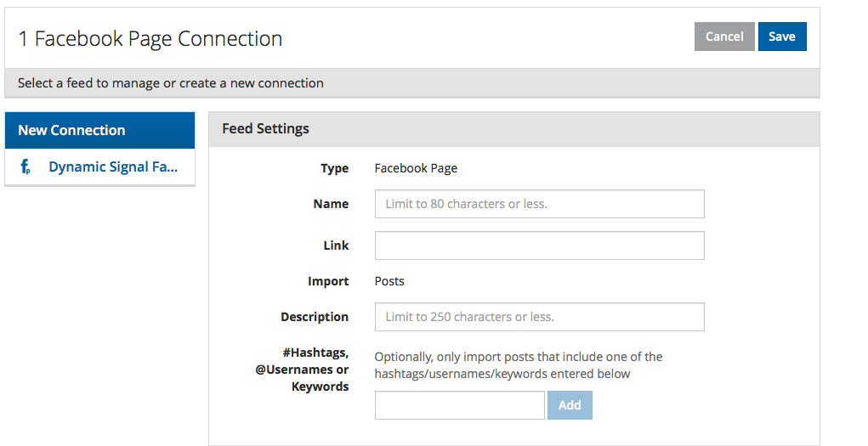Image resolution: width=868 pixels, height=446 pixels.
Task: Focus the Name input field
Action: pyautogui.click(x=539, y=204)
